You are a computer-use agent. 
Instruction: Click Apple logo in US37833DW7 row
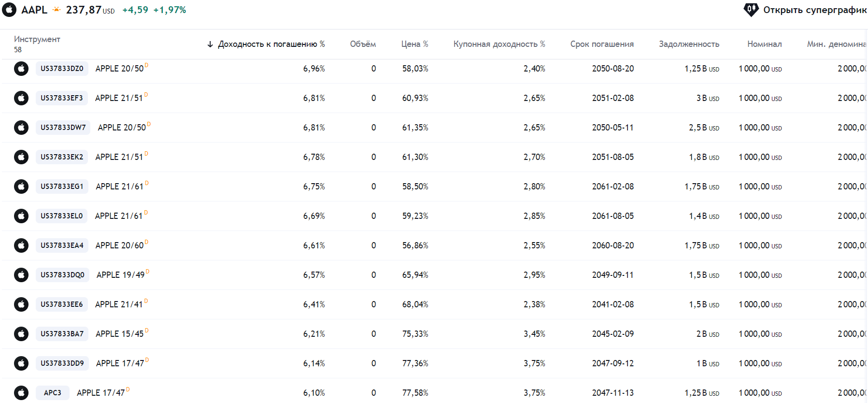[21, 128]
